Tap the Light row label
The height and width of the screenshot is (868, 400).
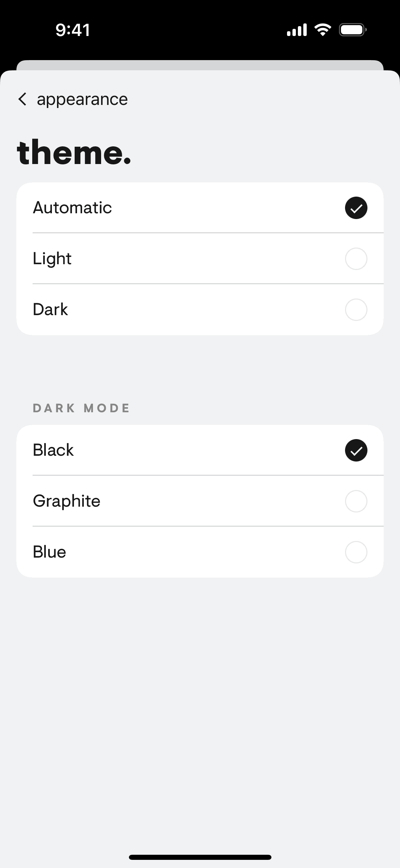tap(52, 259)
